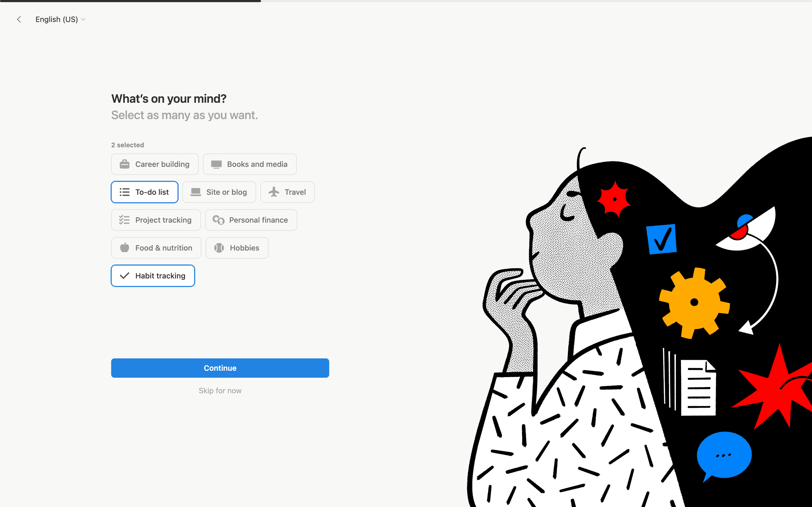The width and height of the screenshot is (812, 507).
Task: Click the laptop icon for Site or blog
Action: [196, 192]
